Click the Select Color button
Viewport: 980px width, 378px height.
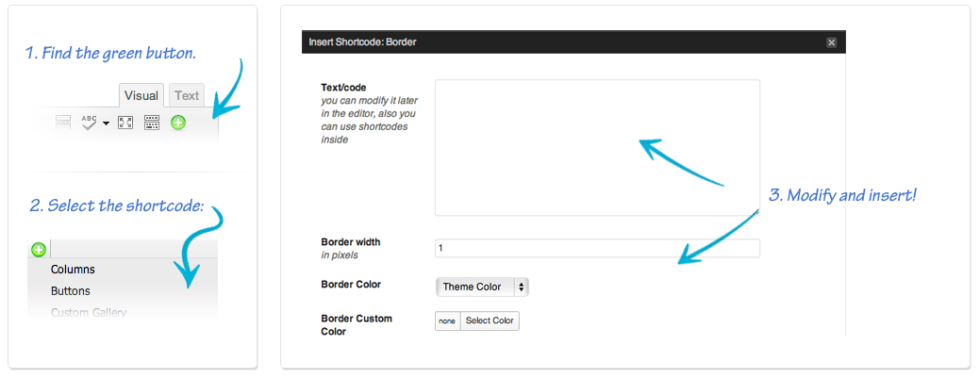[x=490, y=321]
